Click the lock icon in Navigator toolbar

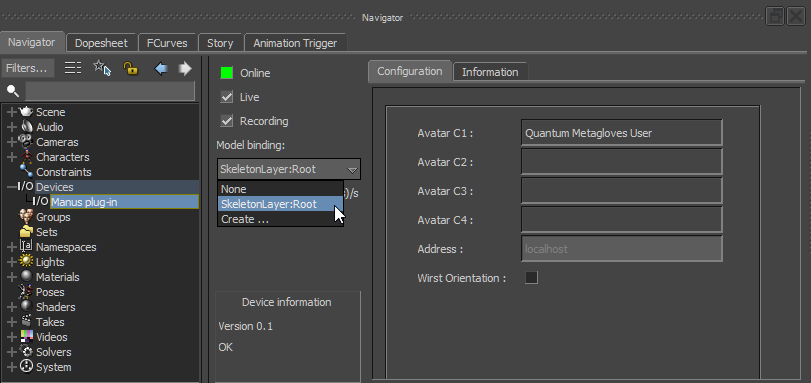click(130, 68)
